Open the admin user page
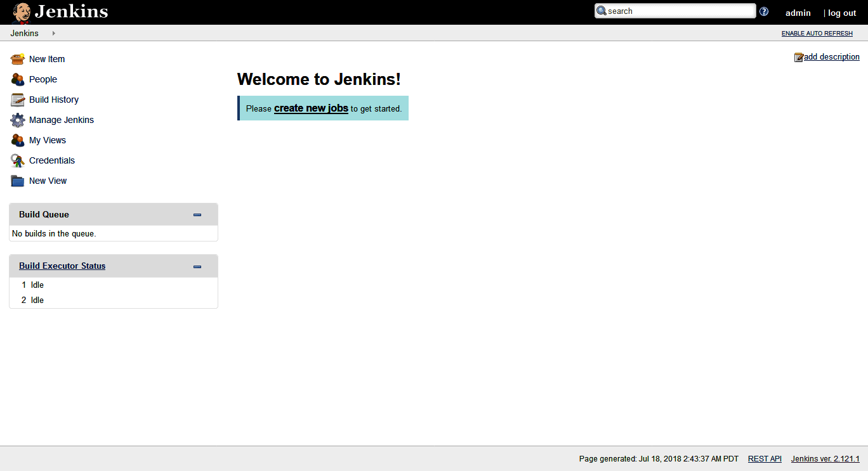The height and width of the screenshot is (471, 868). (x=798, y=13)
